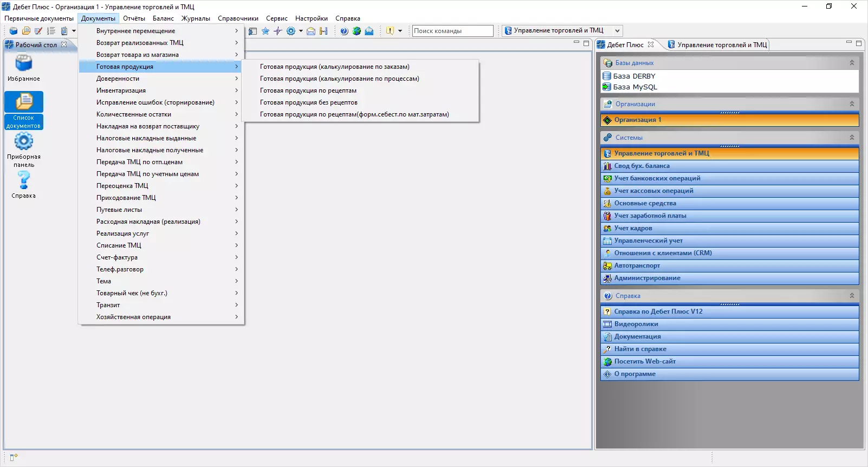
Task: Open Администрирование system
Action: click(730, 278)
